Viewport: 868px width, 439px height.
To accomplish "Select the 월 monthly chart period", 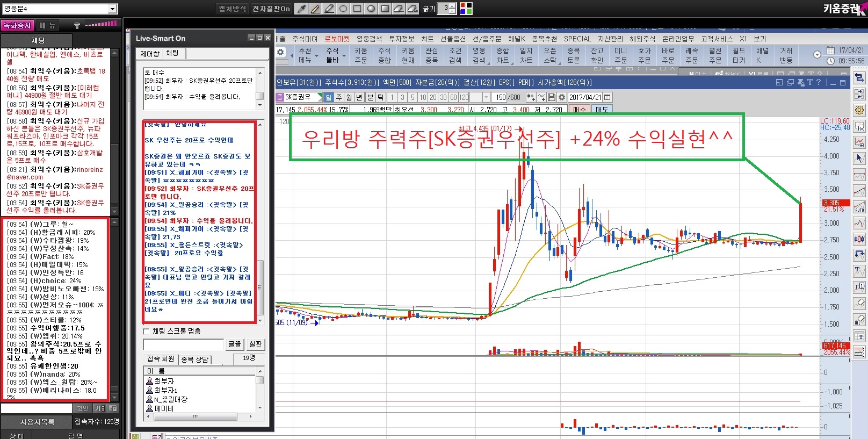I will 349,97.
